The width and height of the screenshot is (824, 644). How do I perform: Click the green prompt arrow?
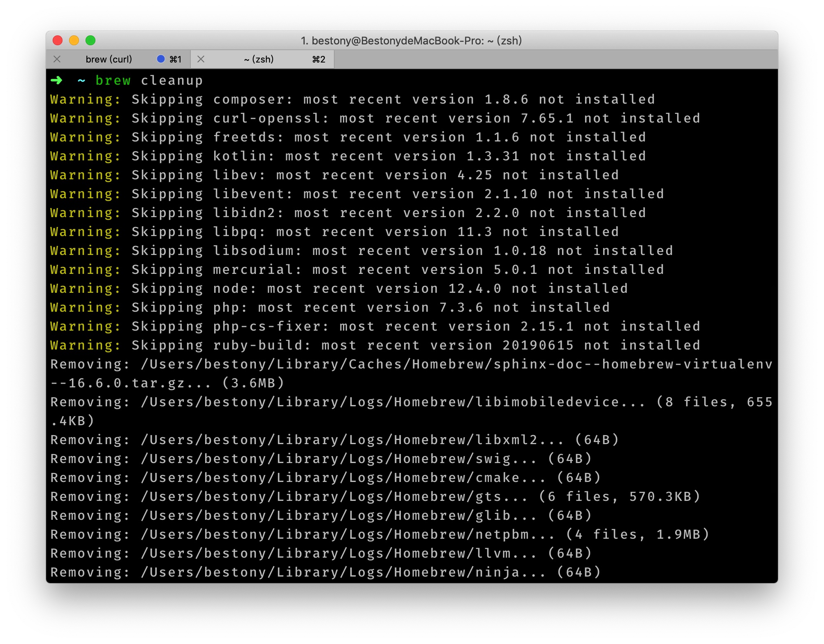[56, 80]
